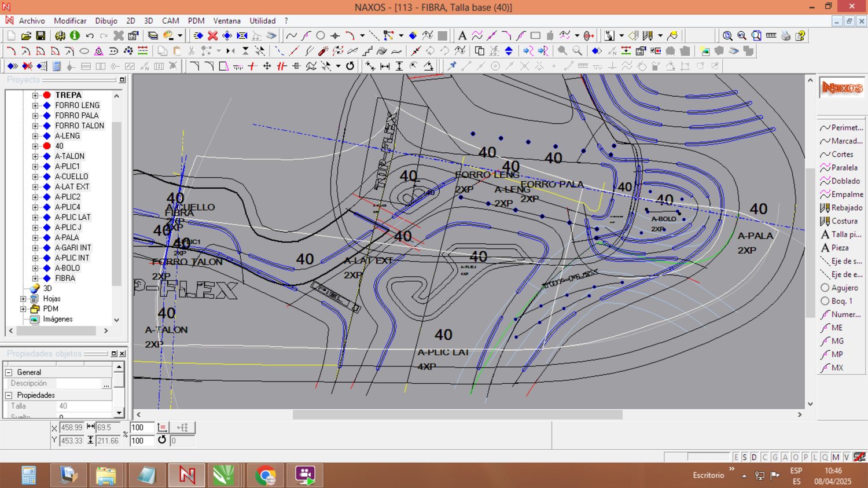The image size is (868, 488).
Task: Click the horizontal dimension tool
Action: pos(385,66)
